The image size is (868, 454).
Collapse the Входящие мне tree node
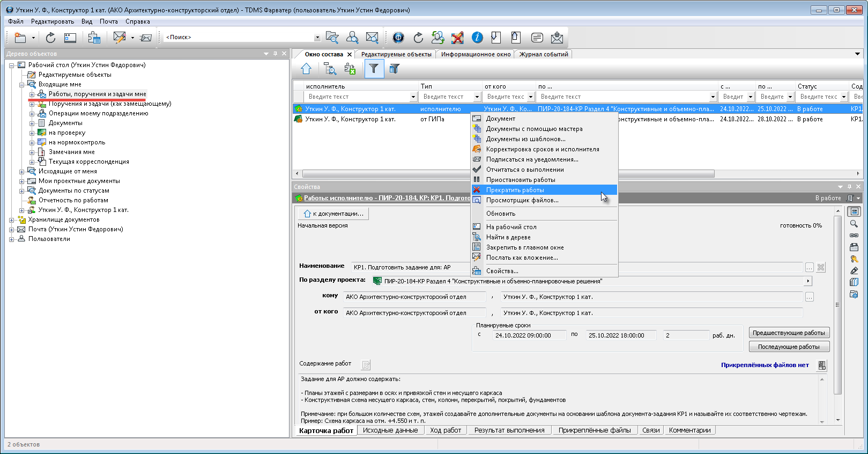click(22, 85)
